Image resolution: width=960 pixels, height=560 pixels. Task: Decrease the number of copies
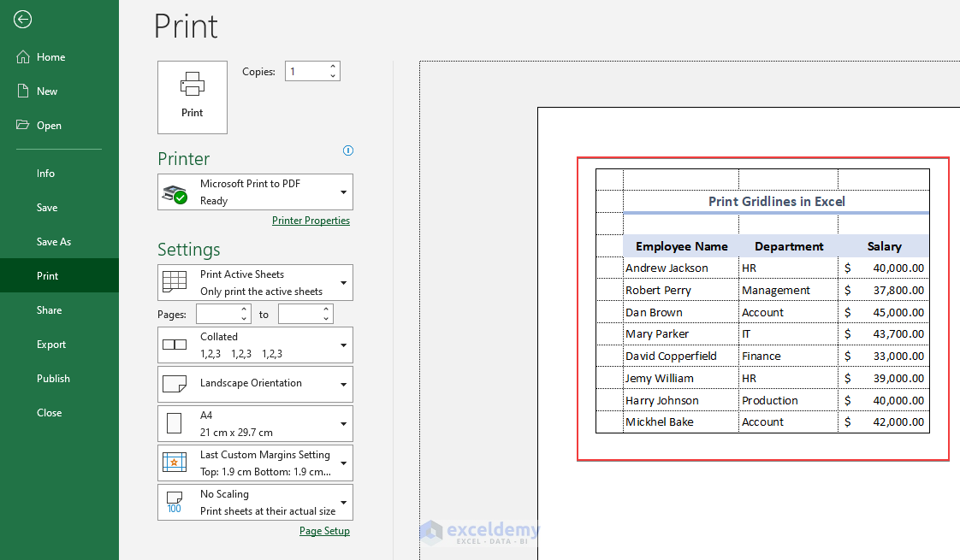[333, 76]
